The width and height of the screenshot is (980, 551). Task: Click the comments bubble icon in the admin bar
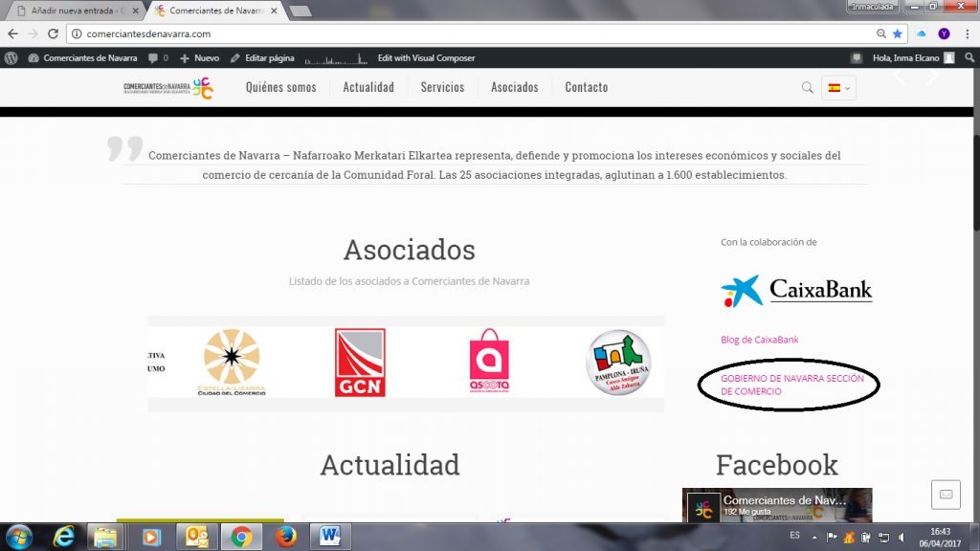click(x=154, y=57)
